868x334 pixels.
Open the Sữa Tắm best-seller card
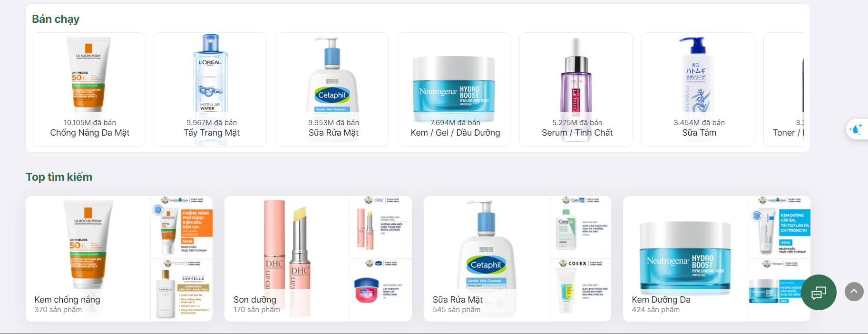[698, 89]
